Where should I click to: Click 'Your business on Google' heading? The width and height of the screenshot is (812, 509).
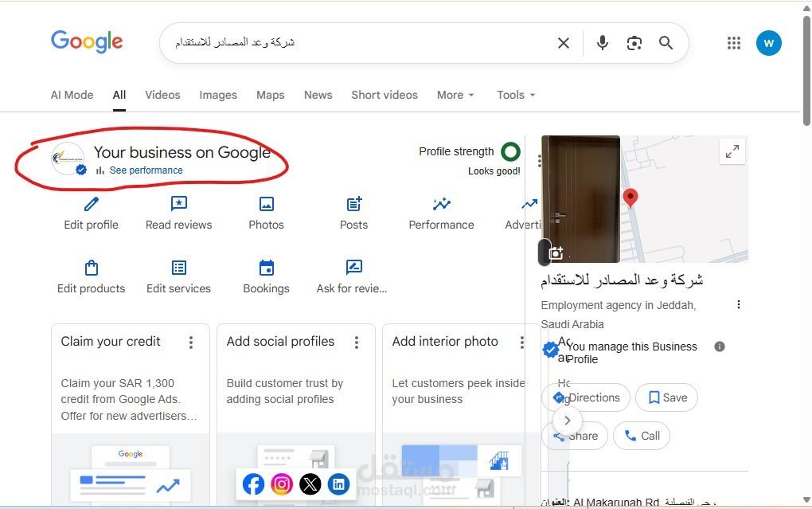[182, 152]
